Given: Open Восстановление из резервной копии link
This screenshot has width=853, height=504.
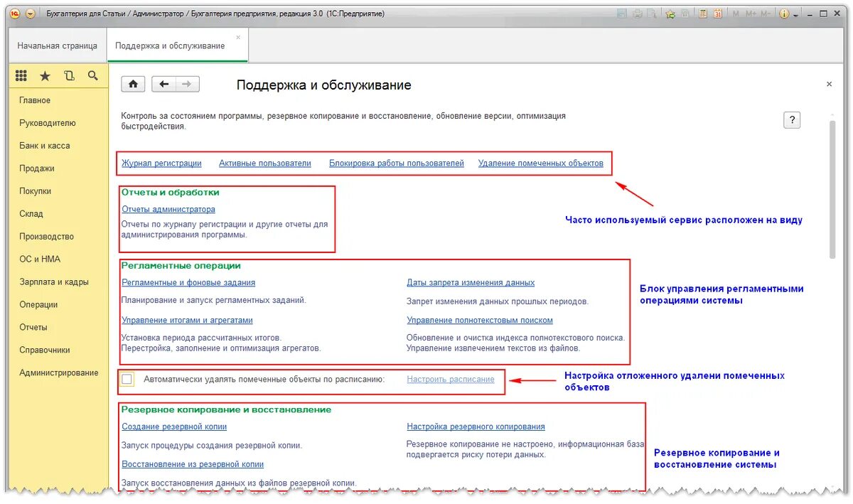Looking at the screenshot, I should (x=193, y=465).
